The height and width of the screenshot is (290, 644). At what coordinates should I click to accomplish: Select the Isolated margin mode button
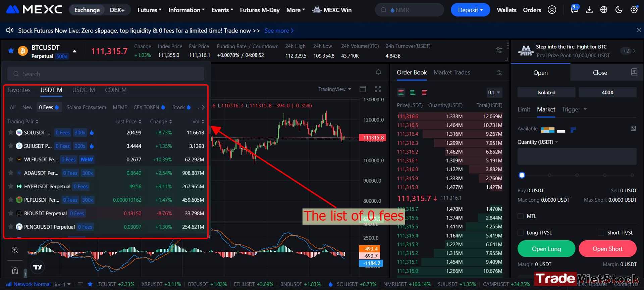tap(546, 92)
